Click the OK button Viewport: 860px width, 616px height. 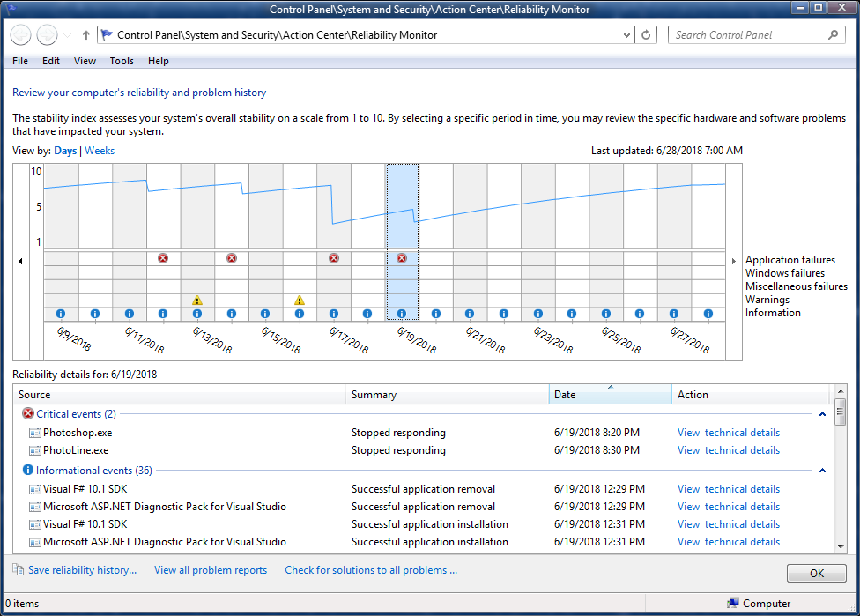tap(816, 574)
